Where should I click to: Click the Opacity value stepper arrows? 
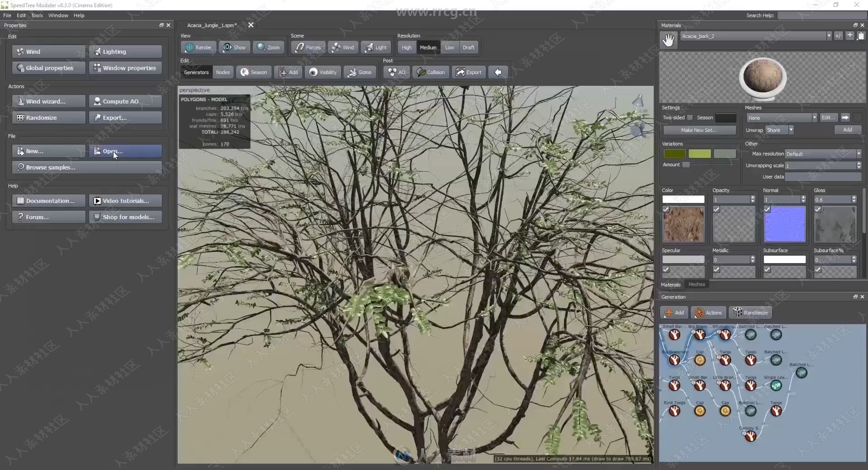(x=752, y=199)
